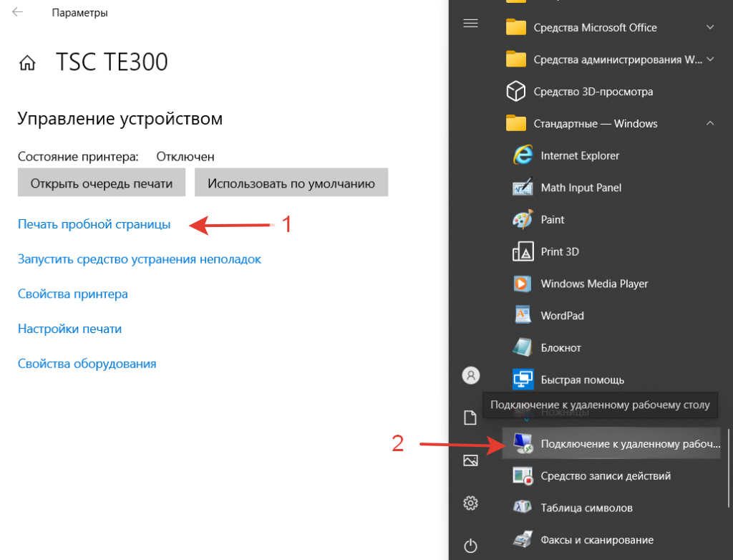Launch Таблица символов entry

(611, 507)
